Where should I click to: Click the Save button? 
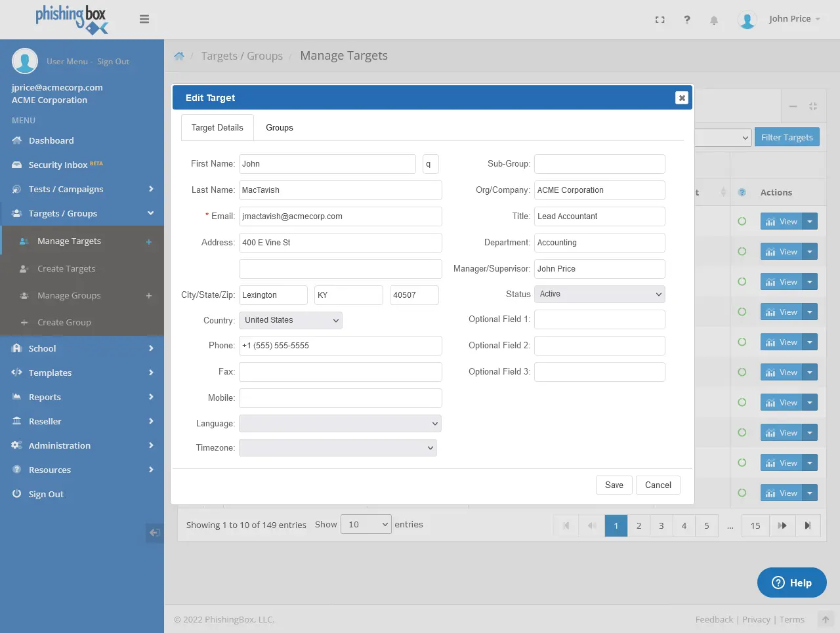[614, 485]
